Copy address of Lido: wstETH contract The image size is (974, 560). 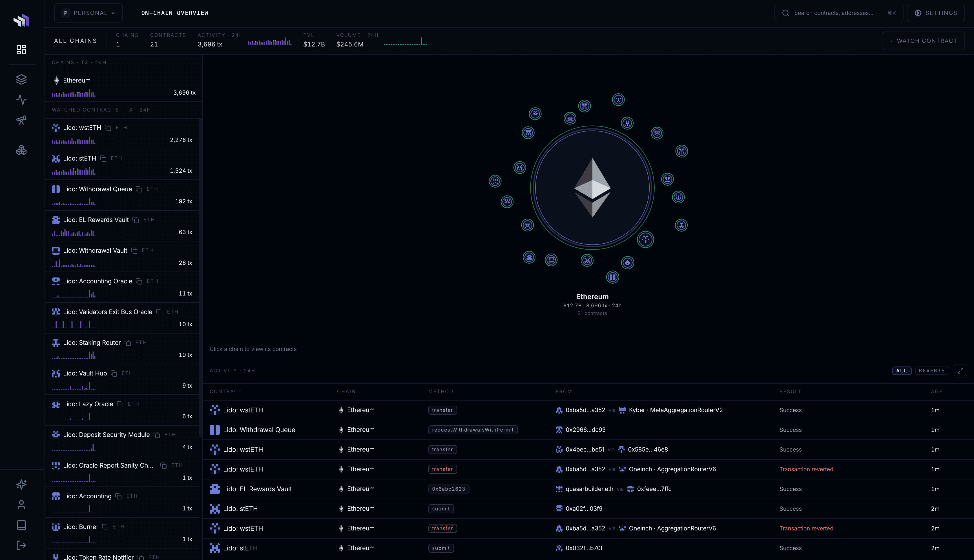tap(108, 128)
